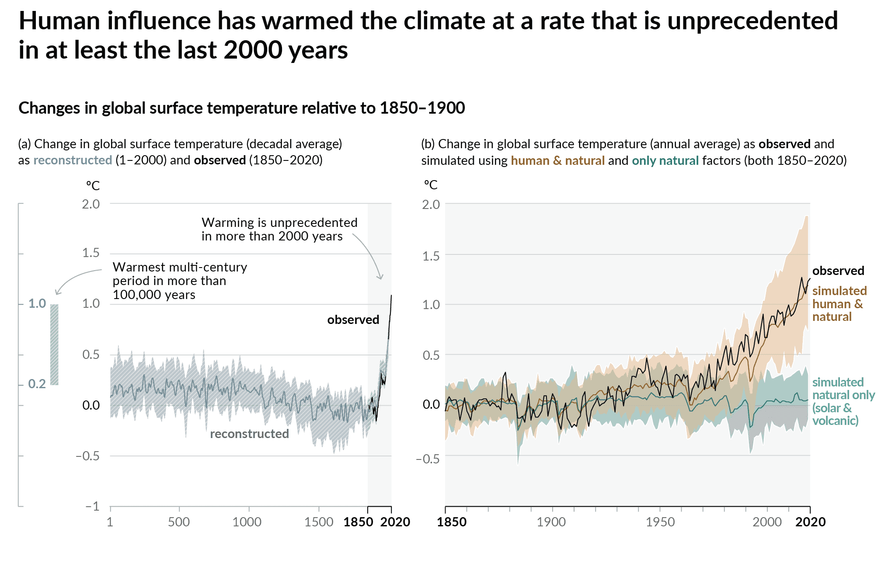888x588 pixels.
Task: Click the 'simulated human & natural' legend label
Action: (839, 304)
